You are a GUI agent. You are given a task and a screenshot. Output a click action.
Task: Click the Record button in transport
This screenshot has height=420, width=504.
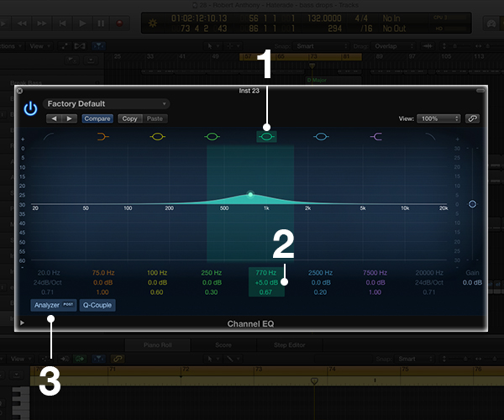[119, 24]
